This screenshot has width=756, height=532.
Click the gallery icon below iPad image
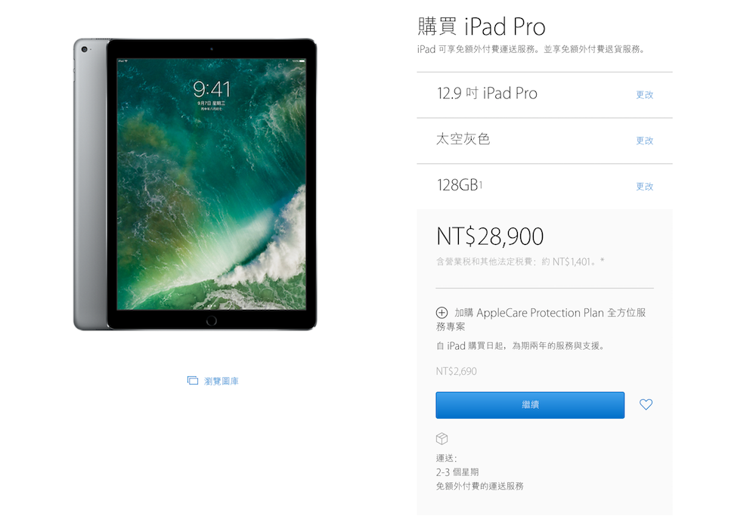coord(192,381)
